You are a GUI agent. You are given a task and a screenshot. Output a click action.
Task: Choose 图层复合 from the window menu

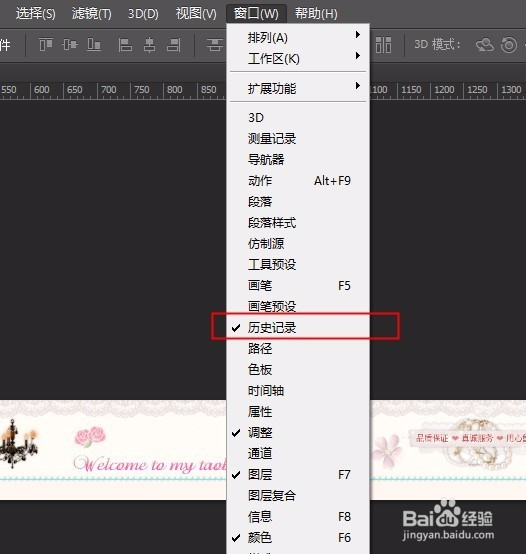[298, 495]
